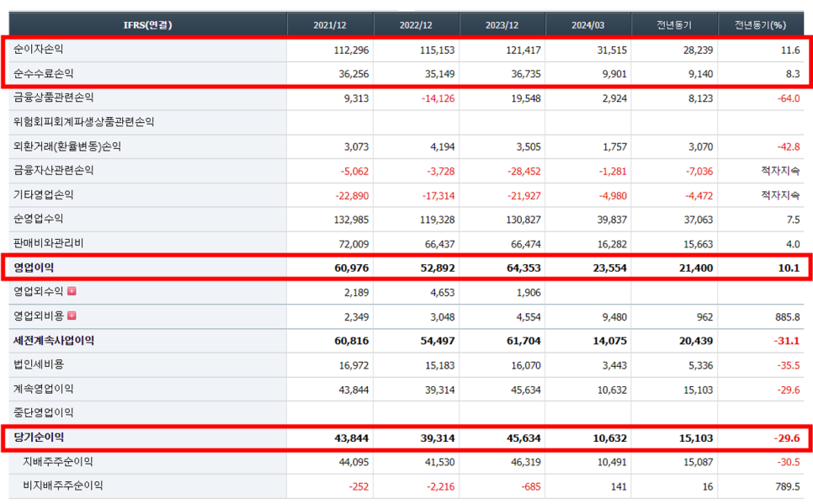Viewport: 813px width, 504px height.
Task: Click the 885.8 percent cell
Action: point(788,317)
